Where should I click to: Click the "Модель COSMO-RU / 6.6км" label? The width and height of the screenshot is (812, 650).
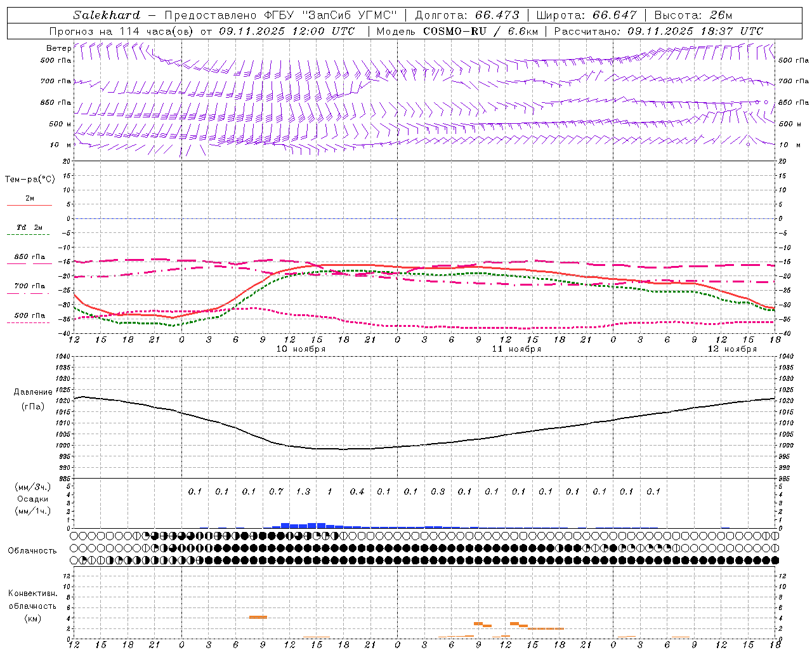[x=457, y=31]
